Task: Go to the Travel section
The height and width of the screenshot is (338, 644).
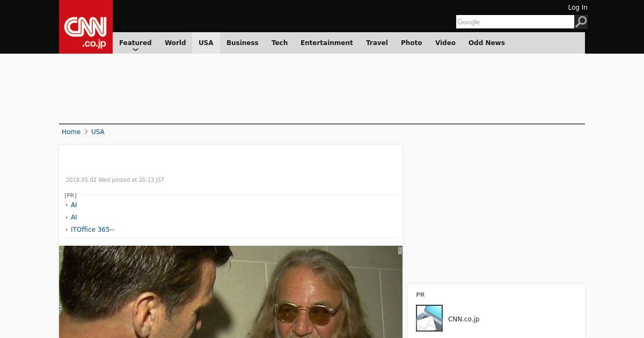Action: [377, 43]
